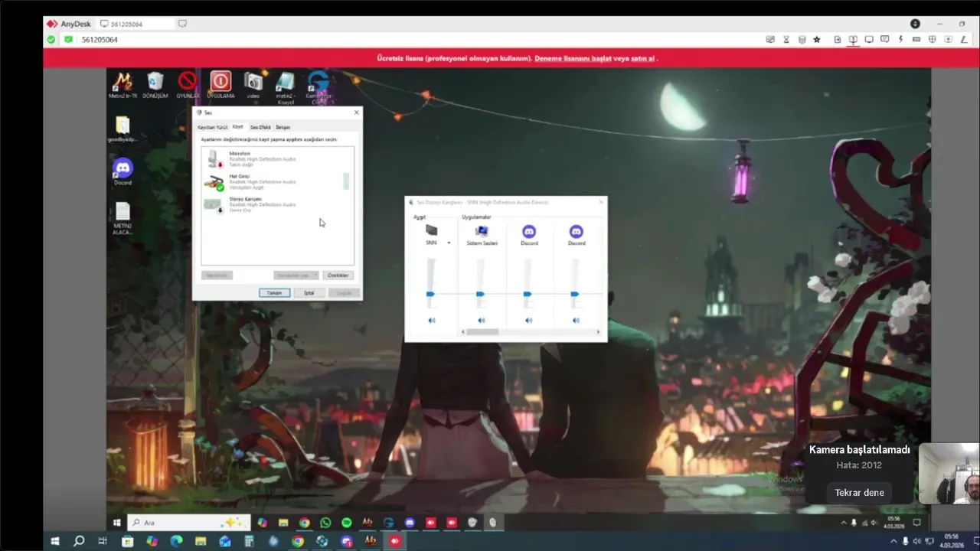
Task: Click SNN device volume slider handle
Action: [430, 294]
